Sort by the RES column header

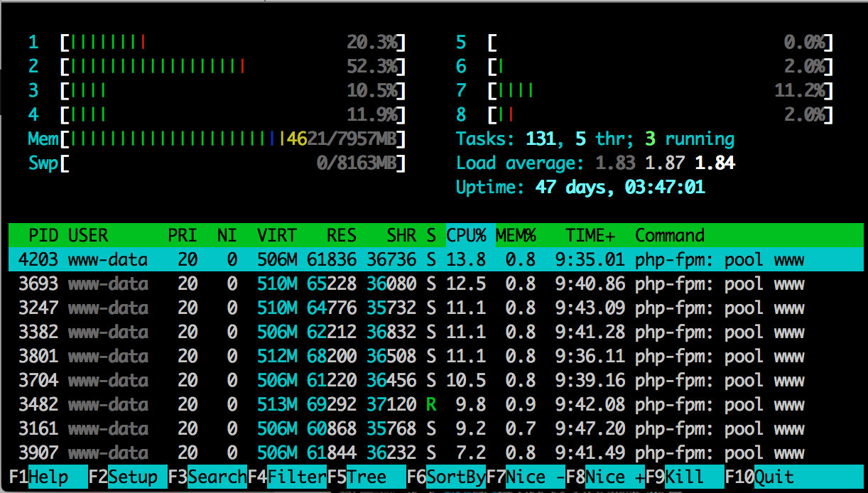[342, 235]
